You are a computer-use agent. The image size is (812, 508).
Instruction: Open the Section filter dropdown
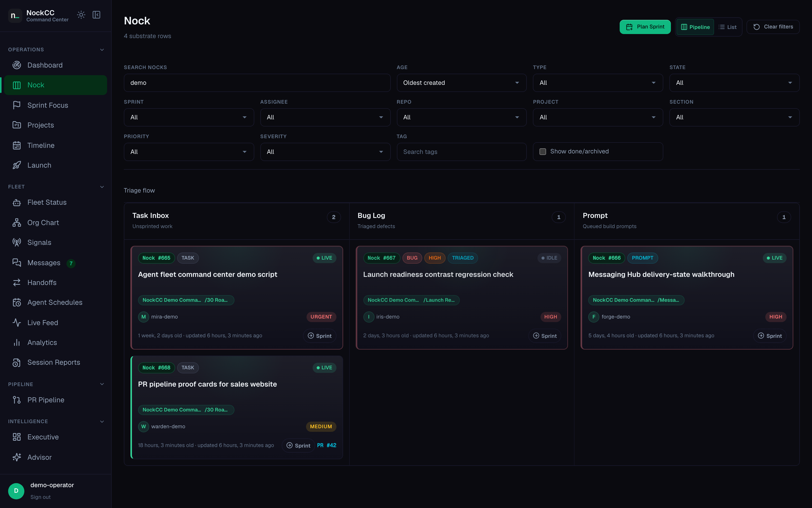point(734,117)
